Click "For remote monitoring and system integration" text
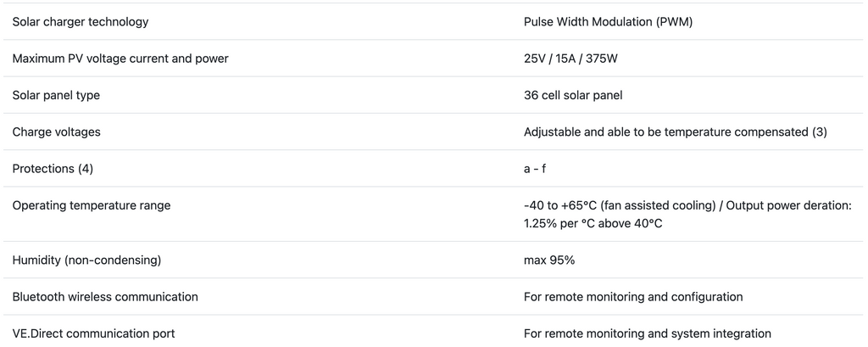This screenshot has width=868, height=347. click(x=647, y=333)
